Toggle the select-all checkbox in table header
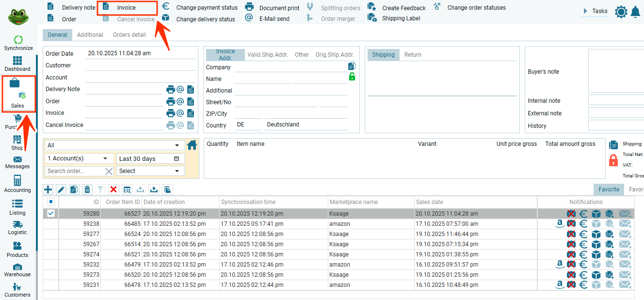This screenshot has width=644, height=300. [51, 202]
